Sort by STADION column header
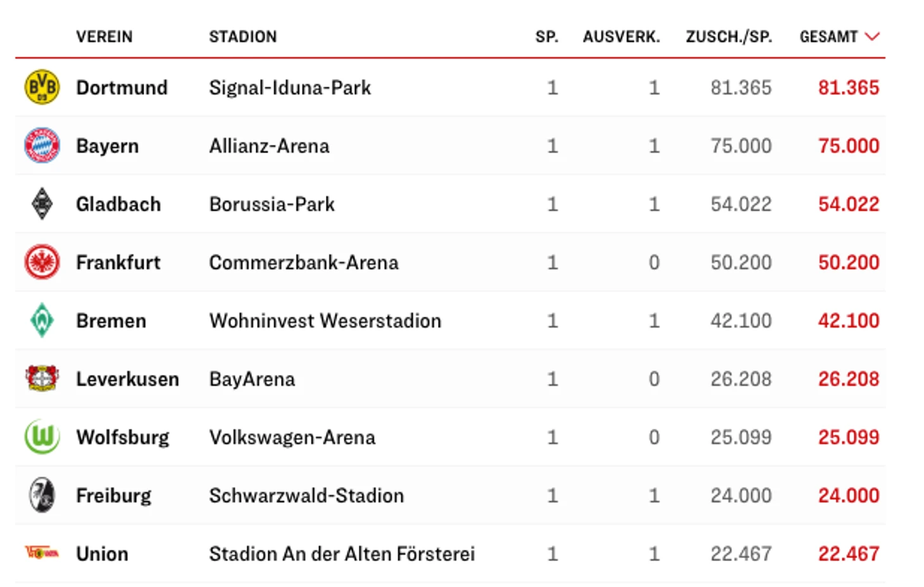 point(243,37)
